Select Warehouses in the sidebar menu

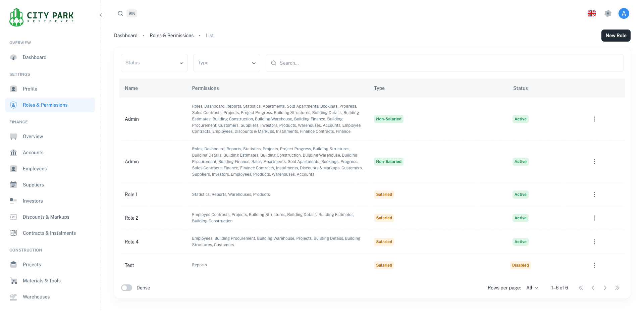[36, 297]
